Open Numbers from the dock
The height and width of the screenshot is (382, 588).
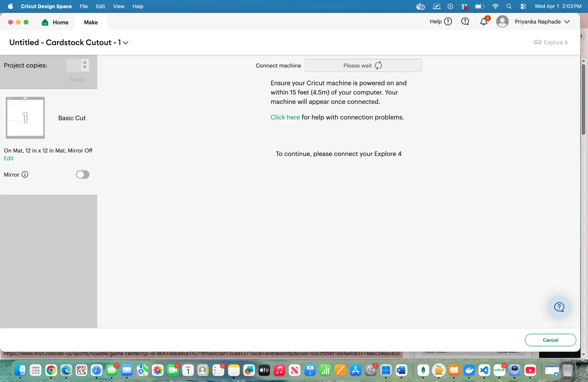pos(325,371)
